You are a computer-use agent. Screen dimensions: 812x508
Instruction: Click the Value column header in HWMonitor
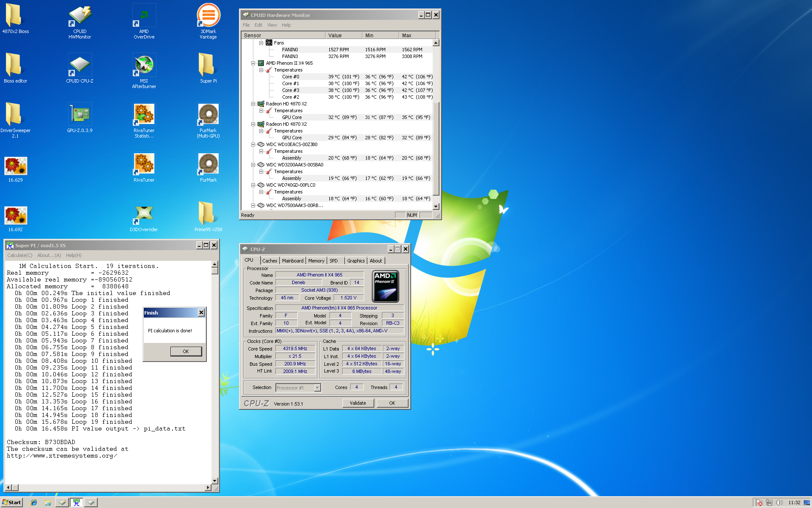[344, 35]
